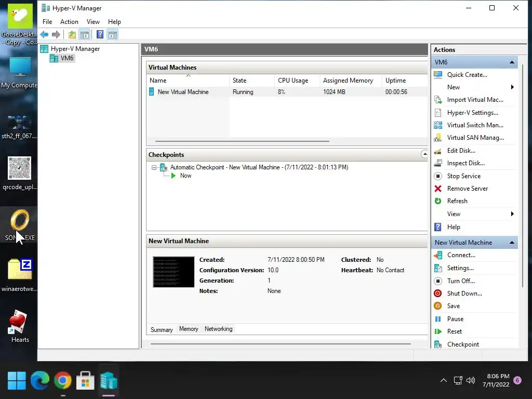This screenshot has width=532, height=399.
Task: Open the File menu
Action: [47, 22]
